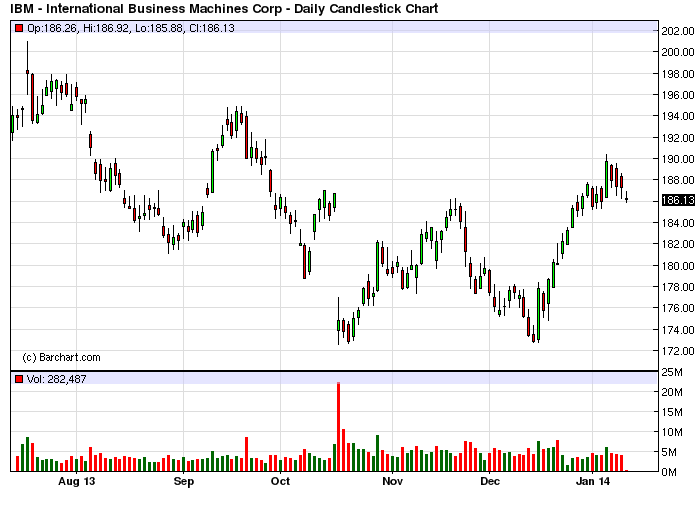This screenshot has height=512, width=700.
Task: Click the 'Aug 13' date axis label
Action: click(77, 481)
